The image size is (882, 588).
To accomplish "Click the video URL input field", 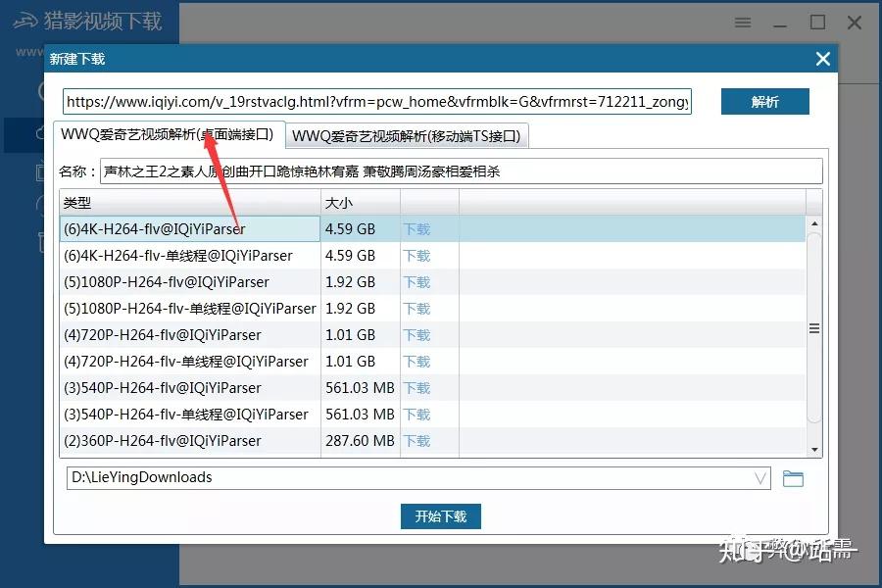I will pos(377,101).
